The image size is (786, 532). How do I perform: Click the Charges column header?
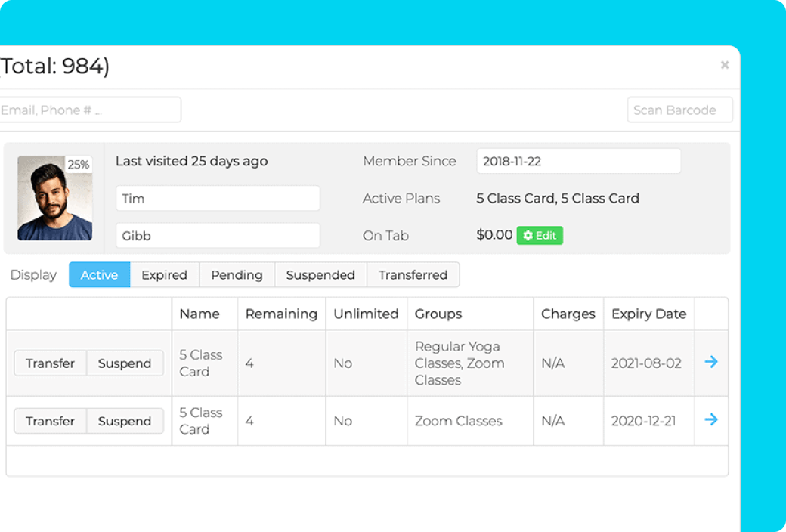point(568,314)
